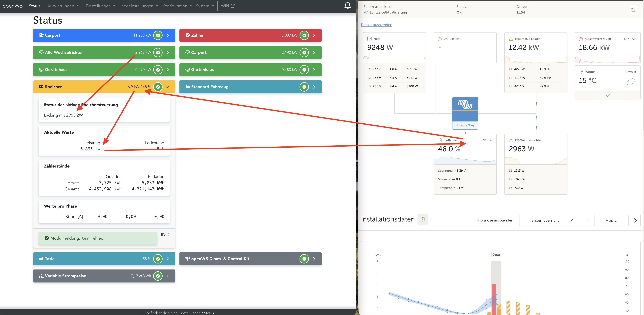Viewport: 644px width, 315px height.
Task: Click the Tesla status check icon
Action: pos(158,259)
